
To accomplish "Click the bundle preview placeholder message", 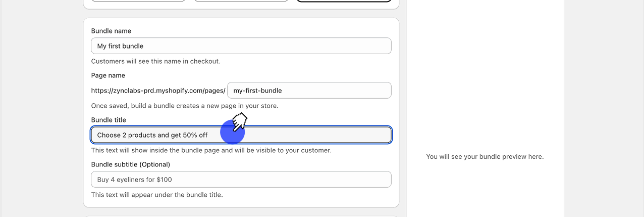I will point(485,157).
